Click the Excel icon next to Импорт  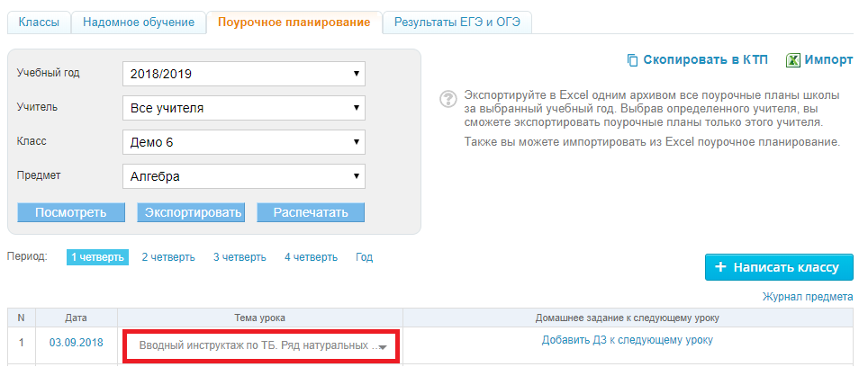click(x=792, y=60)
